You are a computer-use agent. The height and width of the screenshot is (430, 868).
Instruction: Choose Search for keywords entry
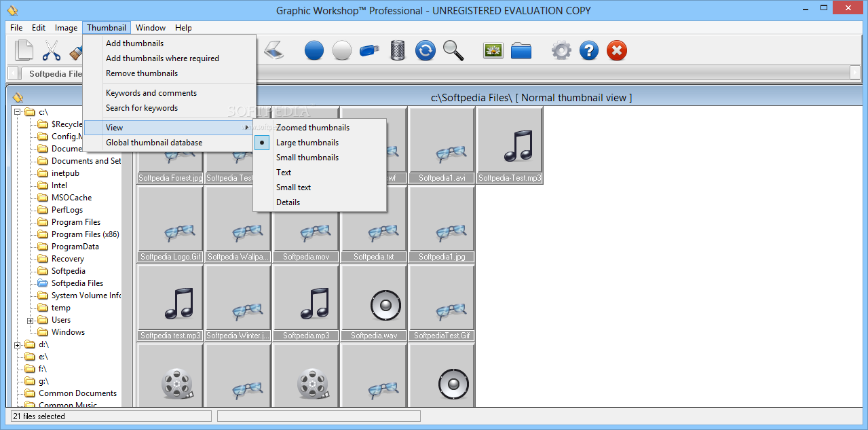pos(169,108)
